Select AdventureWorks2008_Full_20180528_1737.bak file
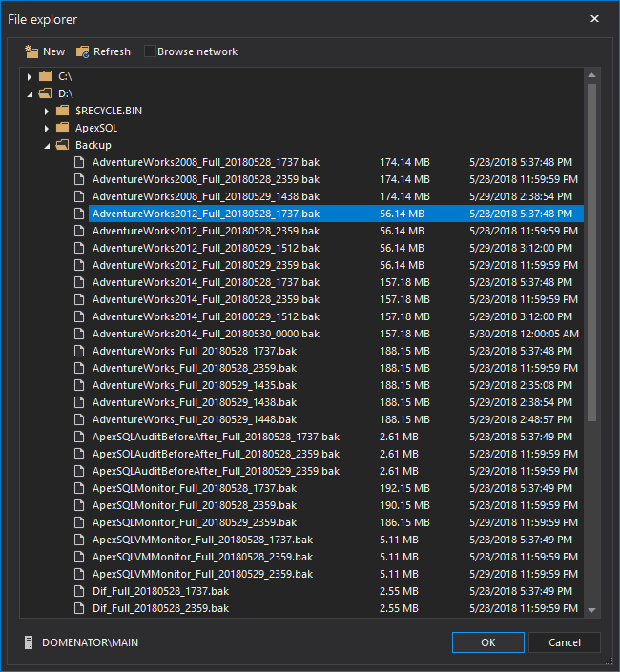Screen dimensions: 620x672 point(205,162)
